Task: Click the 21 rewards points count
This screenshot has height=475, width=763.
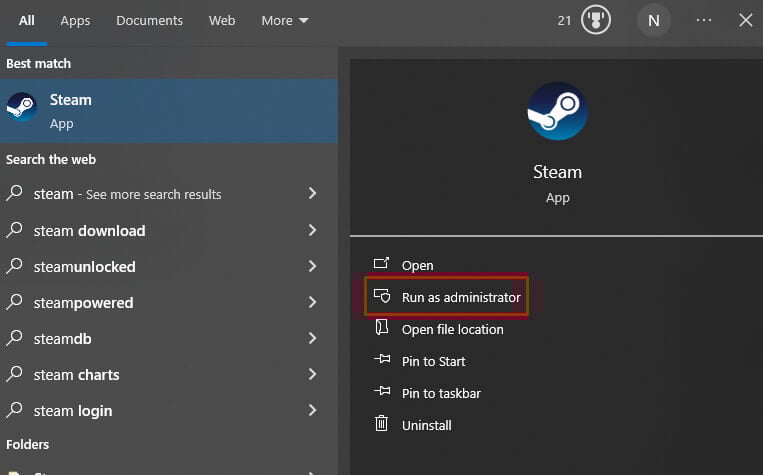Action: coord(564,20)
